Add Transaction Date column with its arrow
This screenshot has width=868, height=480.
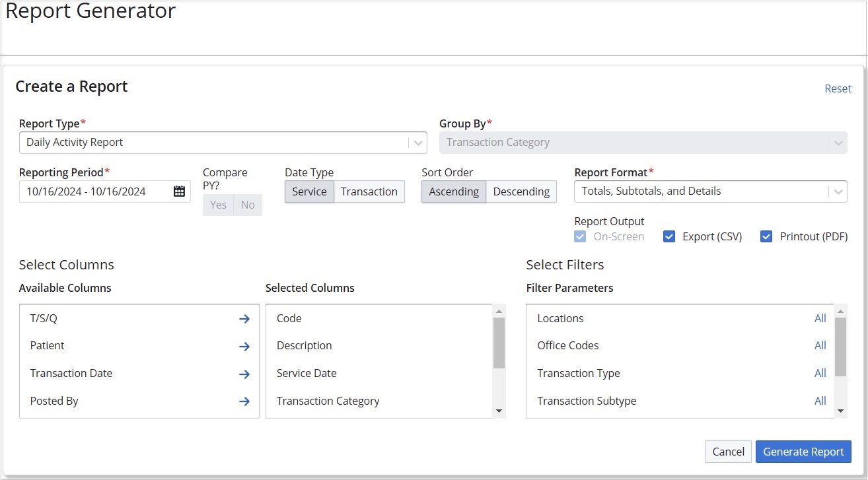(x=244, y=374)
